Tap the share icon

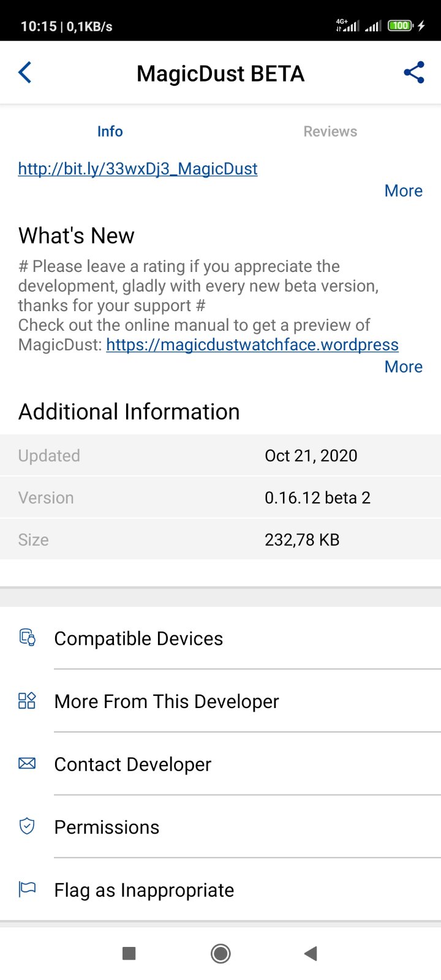pos(414,73)
